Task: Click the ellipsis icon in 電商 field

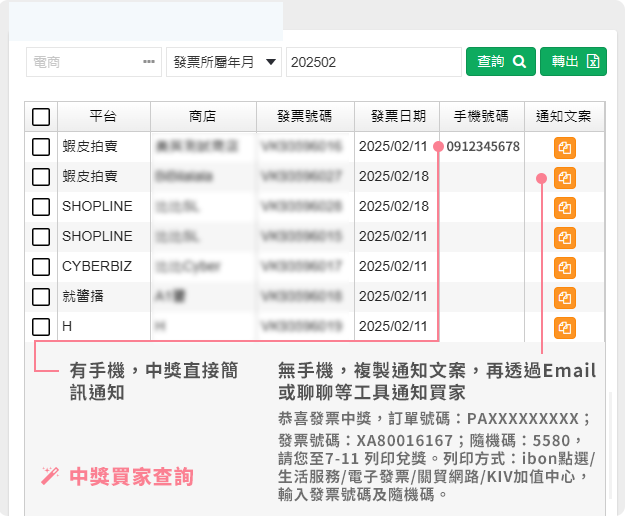Action: (x=149, y=62)
